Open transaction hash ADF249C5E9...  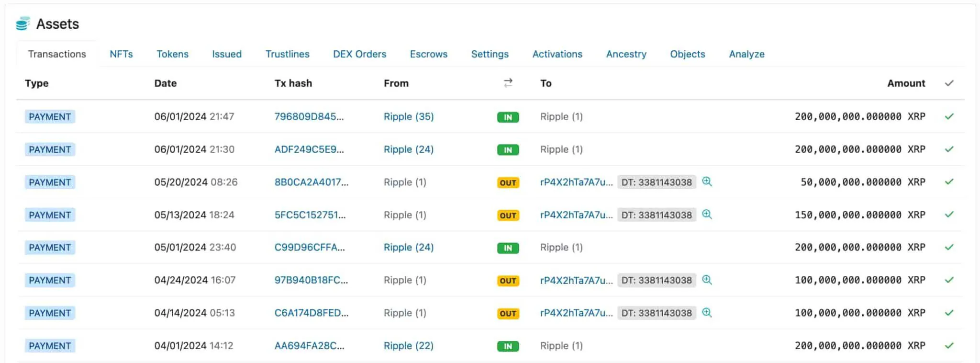[309, 149]
